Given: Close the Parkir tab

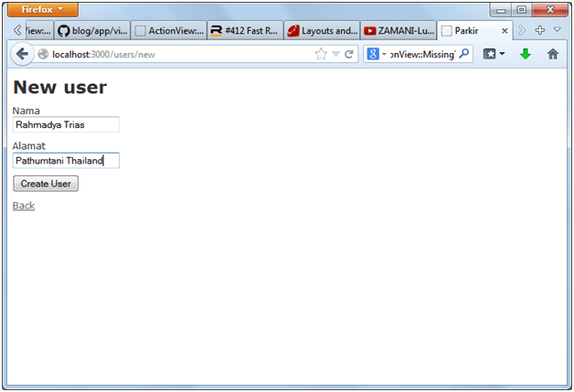Looking at the screenshot, I should [505, 30].
